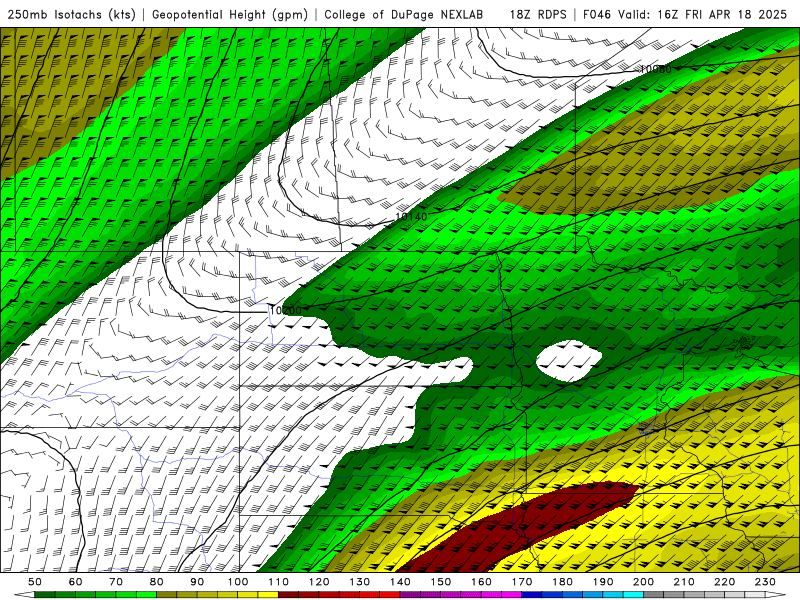The width and height of the screenshot is (800, 600).
Task: Click the 10200 height contour label
Action: point(286,310)
